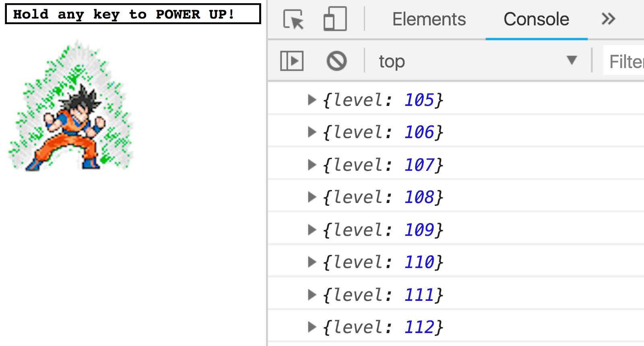The height and width of the screenshot is (346, 644).
Task: Toggle the console sidebar icon
Action: 292,61
